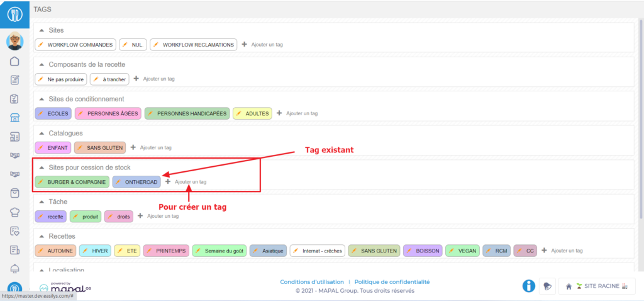Image resolution: width=644 pixels, height=301 pixels.
Task: Click the home icon in left sidebar
Action: click(14, 61)
